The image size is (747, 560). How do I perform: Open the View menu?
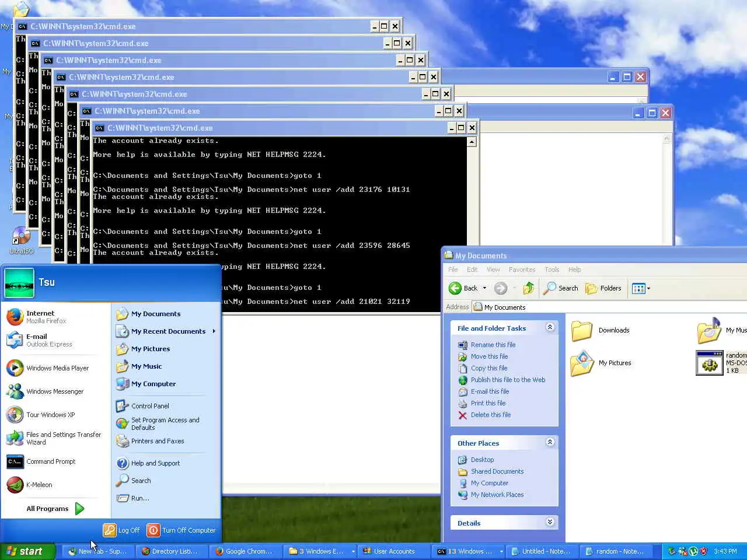(x=493, y=269)
